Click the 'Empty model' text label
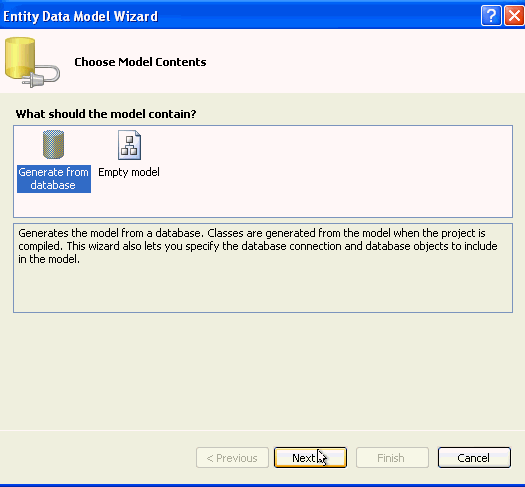 pos(129,172)
